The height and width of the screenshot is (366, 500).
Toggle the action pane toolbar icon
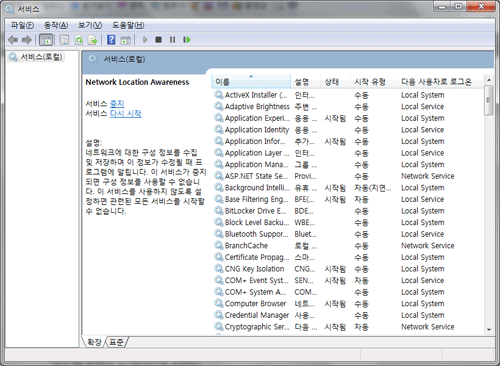[x=125, y=40]
